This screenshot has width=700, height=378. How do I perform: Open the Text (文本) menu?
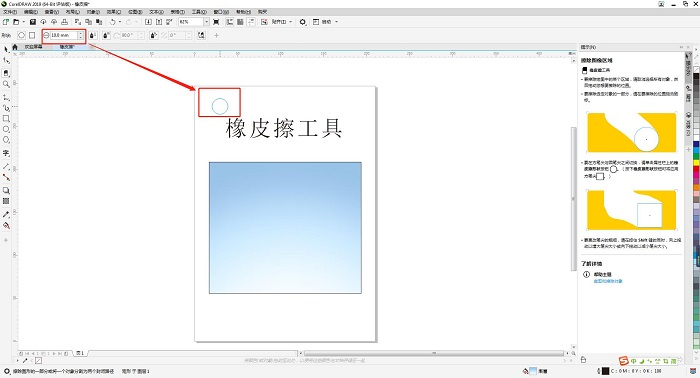(156, 12)
